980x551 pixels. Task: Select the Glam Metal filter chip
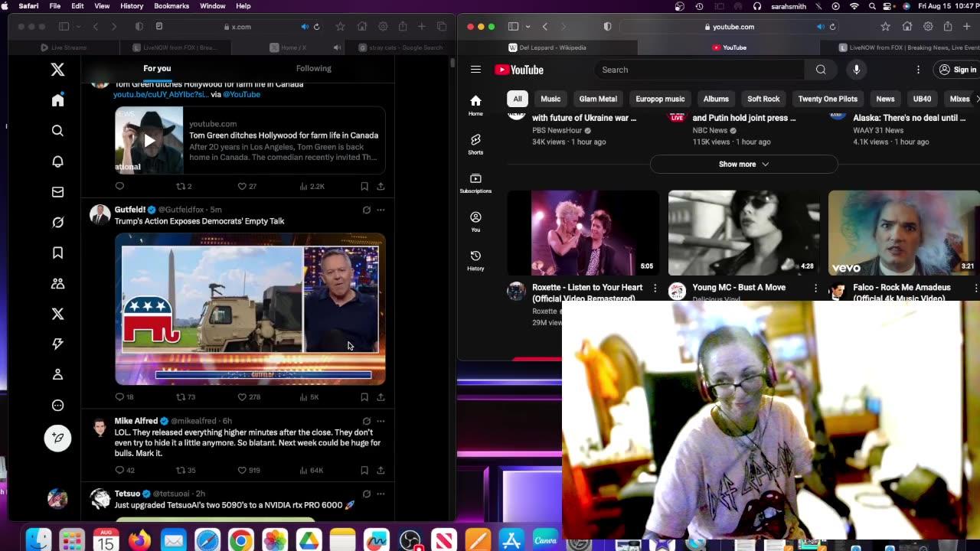point(598,99)
